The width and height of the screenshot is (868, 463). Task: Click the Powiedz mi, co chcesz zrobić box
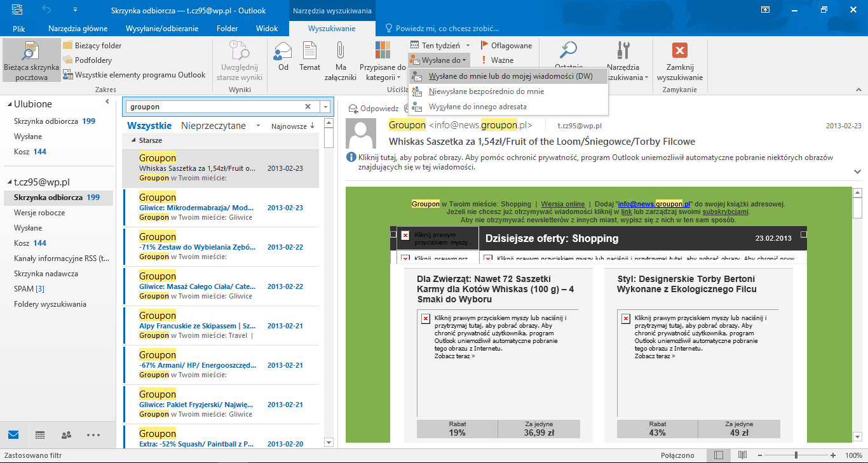pyautogui.click(x=442, y=29)
